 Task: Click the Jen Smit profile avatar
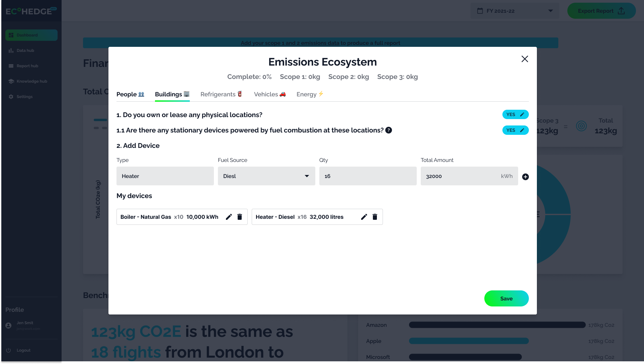click(9, 326)
